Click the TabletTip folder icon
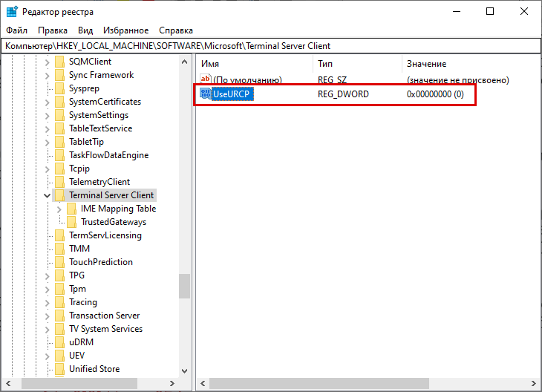Screen dimensions: 542x392 coord(60,142)
